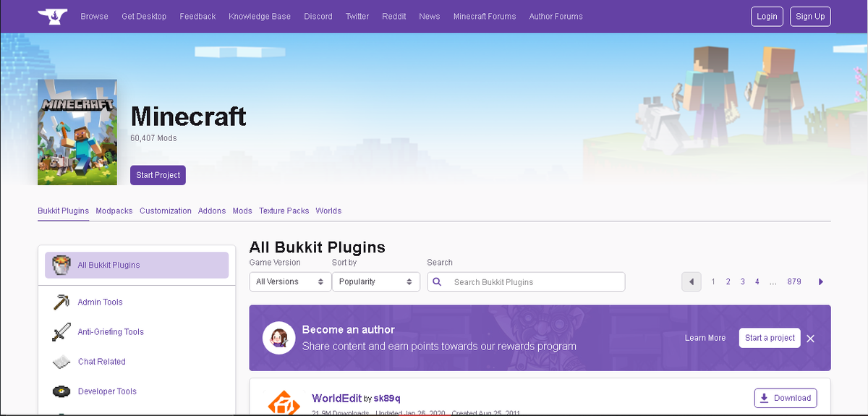
Task: Open author sk89q's profile
Action: point(387,399)
